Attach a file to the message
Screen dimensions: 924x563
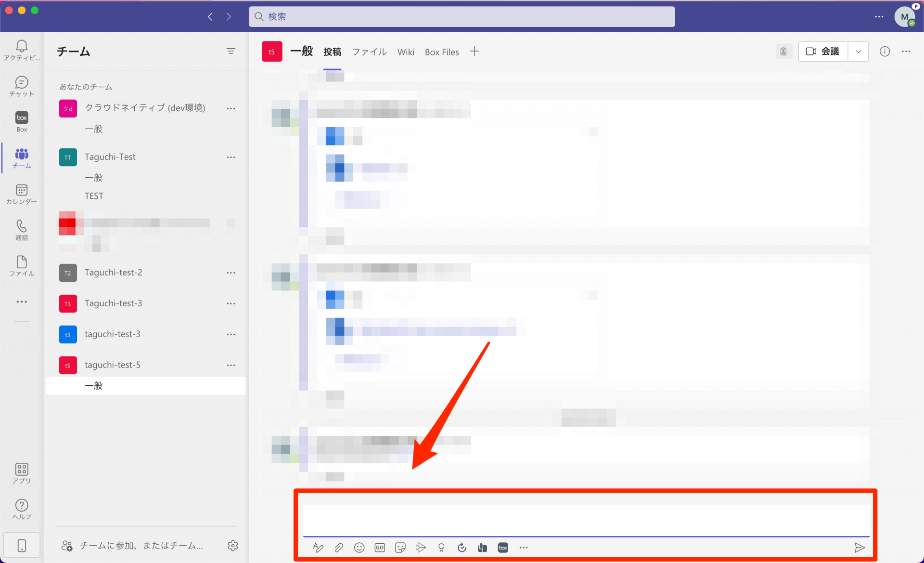pyautogui.click(x=339, y=547)
